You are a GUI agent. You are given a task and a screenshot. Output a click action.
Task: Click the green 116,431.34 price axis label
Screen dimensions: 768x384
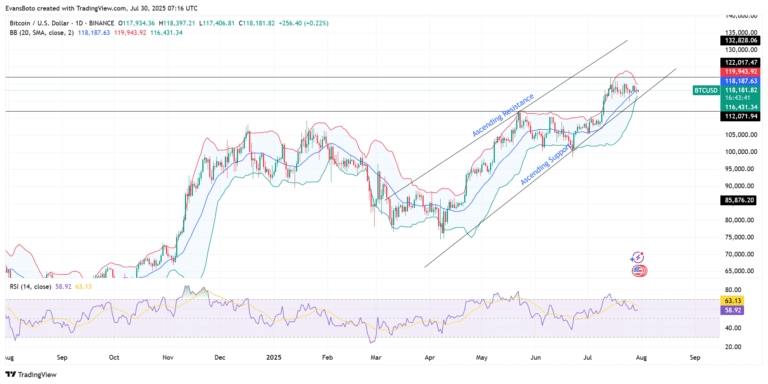point(741,107)
